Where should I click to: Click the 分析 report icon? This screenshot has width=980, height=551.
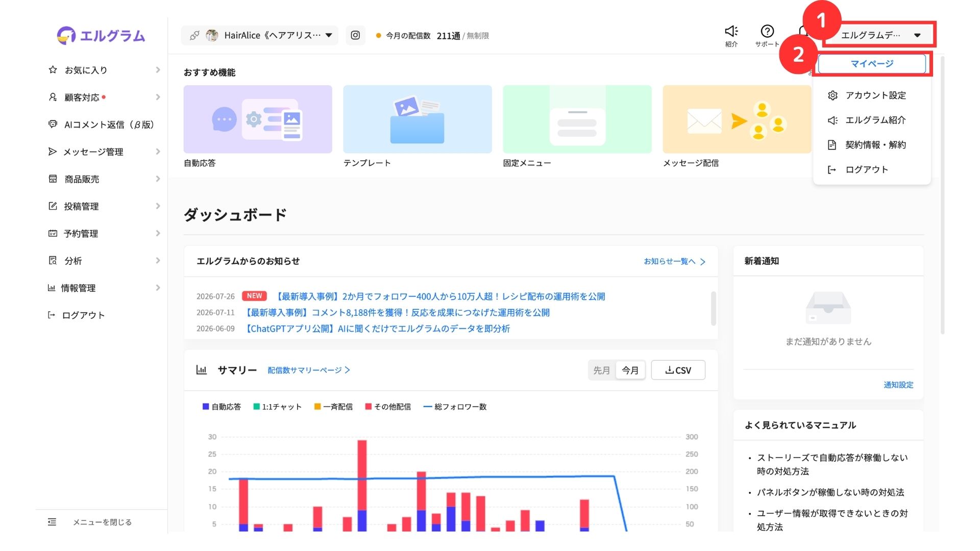point(53,260)
